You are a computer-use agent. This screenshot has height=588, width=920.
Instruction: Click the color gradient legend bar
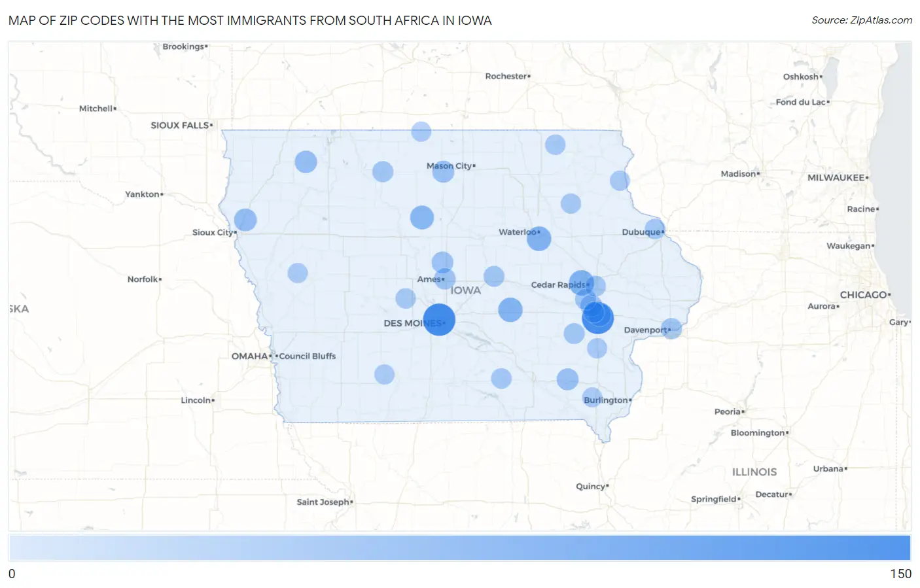point(459,547)
